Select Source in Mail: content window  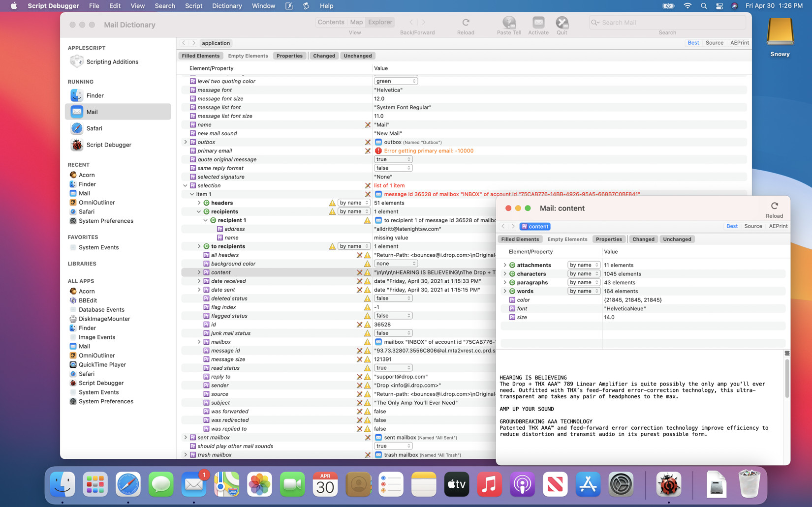tap(753, 226)
